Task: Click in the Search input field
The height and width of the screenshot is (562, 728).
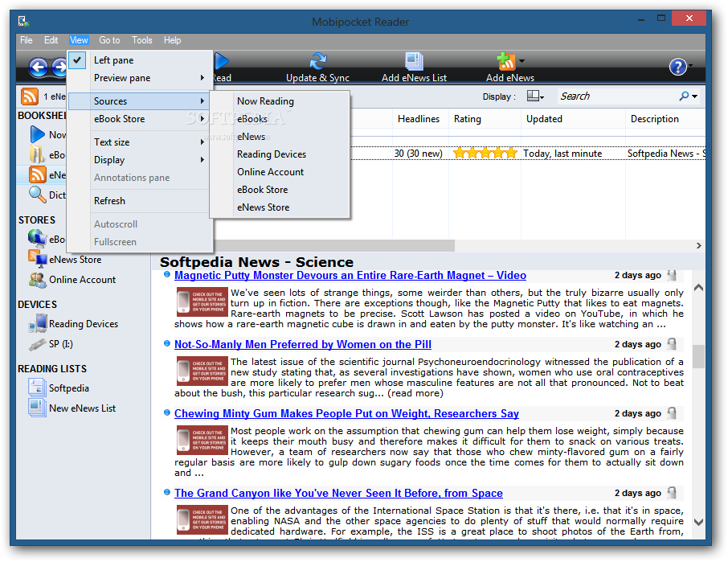Action: [617, 96]
